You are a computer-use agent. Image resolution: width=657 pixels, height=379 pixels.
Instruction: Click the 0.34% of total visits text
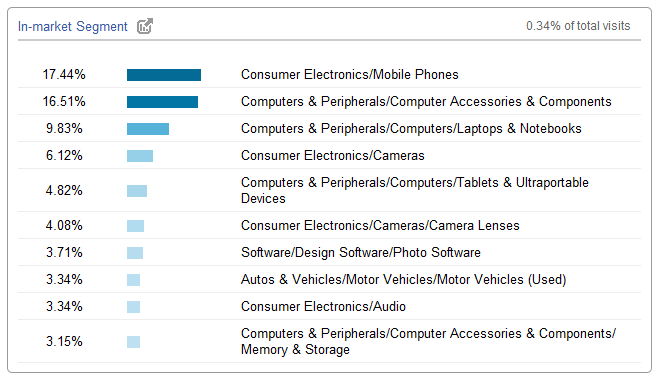[578, 26]
